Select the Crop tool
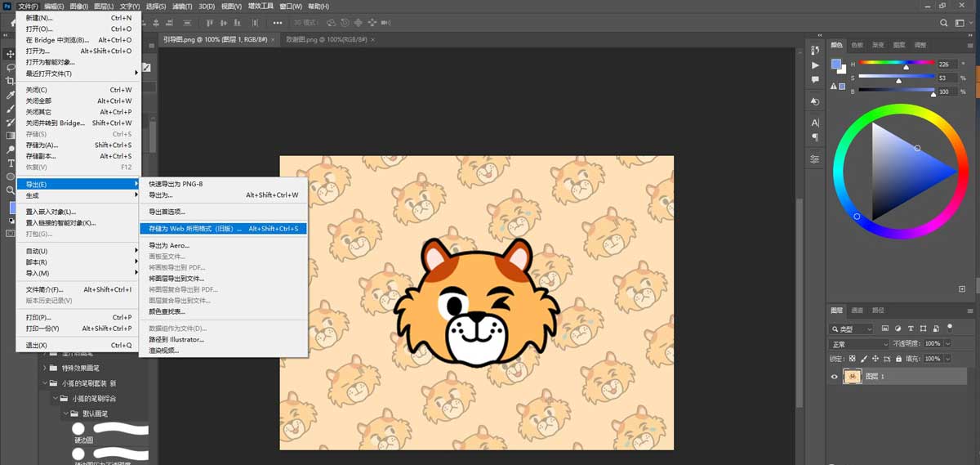The width and height of the screenshot is (980, 465). 11,81
